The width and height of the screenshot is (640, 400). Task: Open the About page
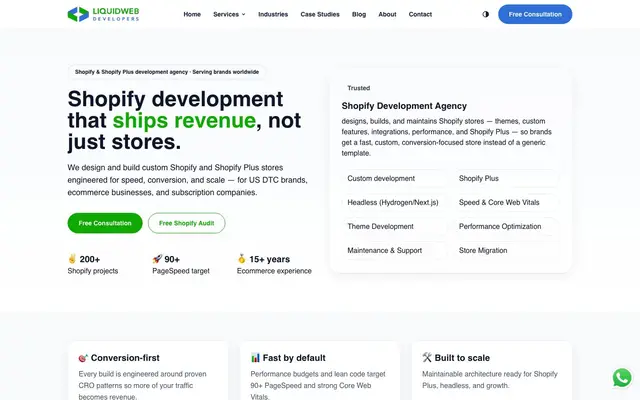pos(387,14)
